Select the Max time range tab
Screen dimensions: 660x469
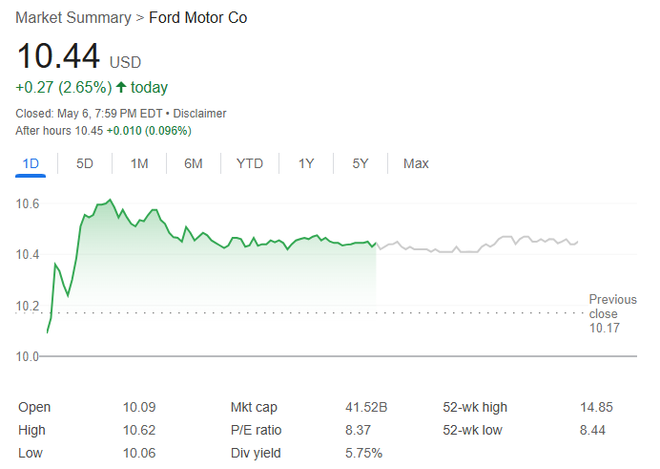416,163
